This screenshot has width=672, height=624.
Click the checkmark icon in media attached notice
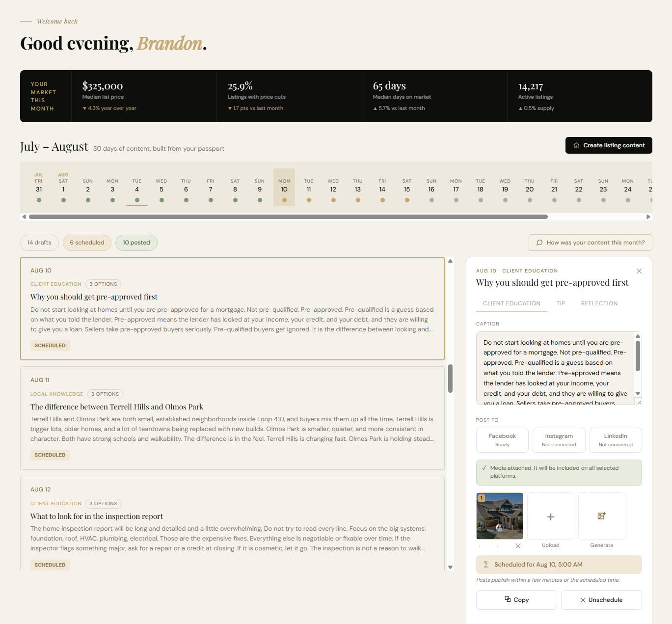484,468
